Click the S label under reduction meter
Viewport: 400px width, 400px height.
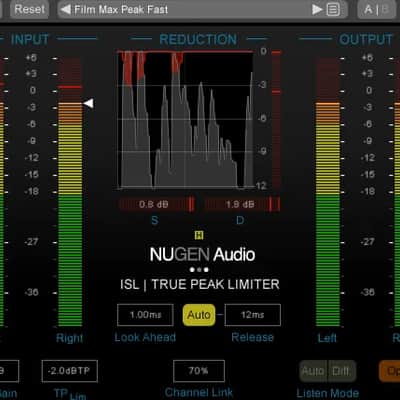tap(155, 220)
